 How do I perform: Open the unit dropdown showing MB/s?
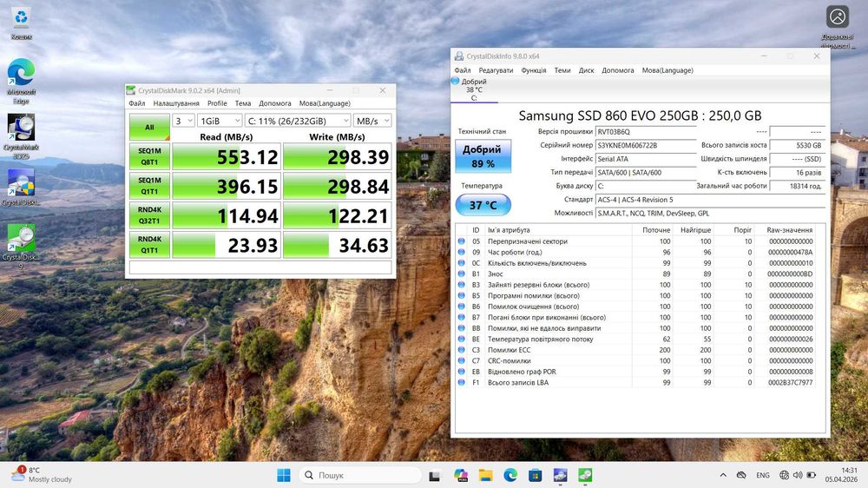tap(372, 121)
